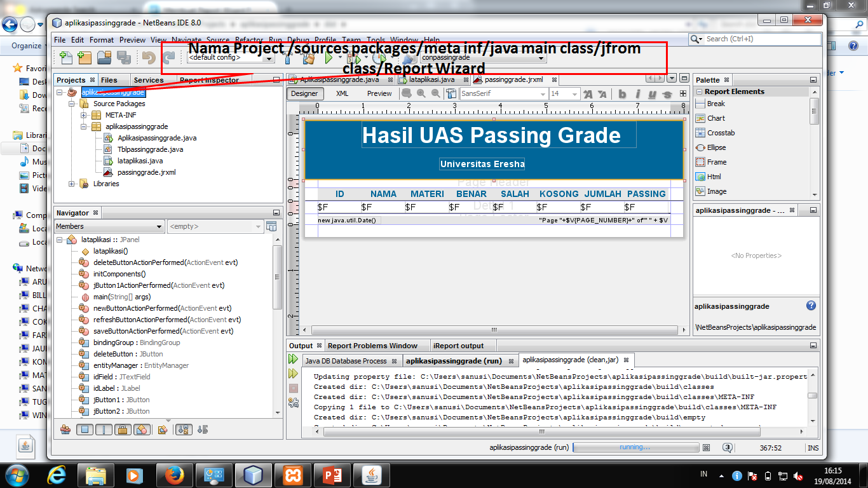Click the green Run Project icon
This screenshot has width=868, height=488.
click(329, 58)
